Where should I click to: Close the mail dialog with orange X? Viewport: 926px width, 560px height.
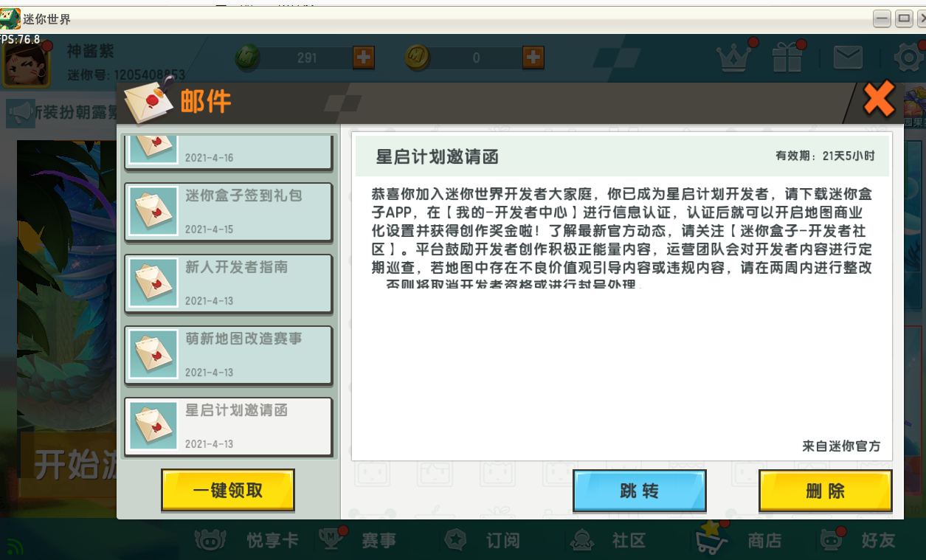point(879,99)
